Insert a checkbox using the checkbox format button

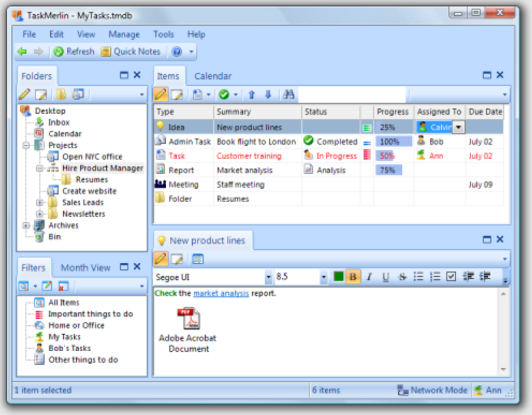451,277
